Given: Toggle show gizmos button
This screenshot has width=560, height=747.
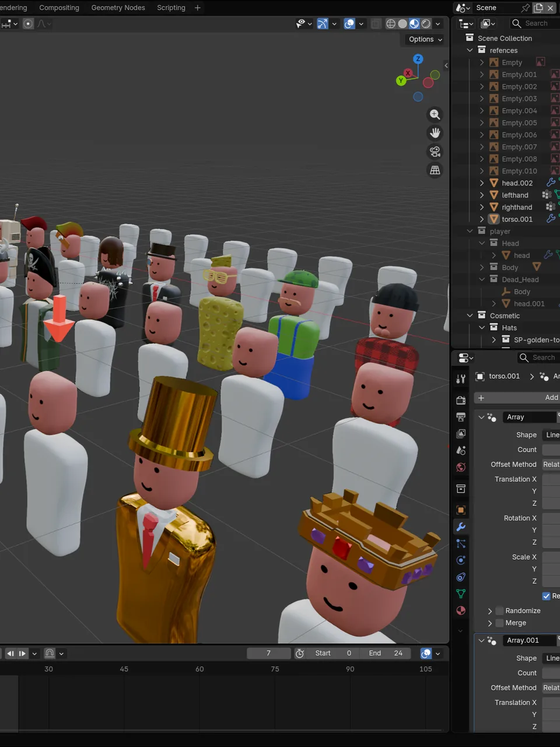Looking at the screenshot, I should [323, 23].
